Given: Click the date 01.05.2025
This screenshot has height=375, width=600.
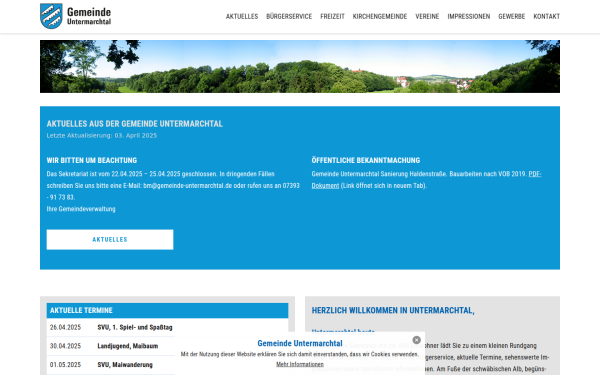Looking at the screenshot, I should coord(65,365).
